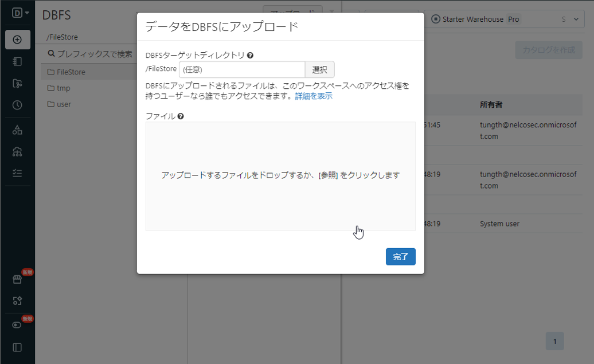Collapse the sidebar using the panel icon
The height and width of the screenshot is (364, 594).
pyautogui.click(x=17, y=347)
